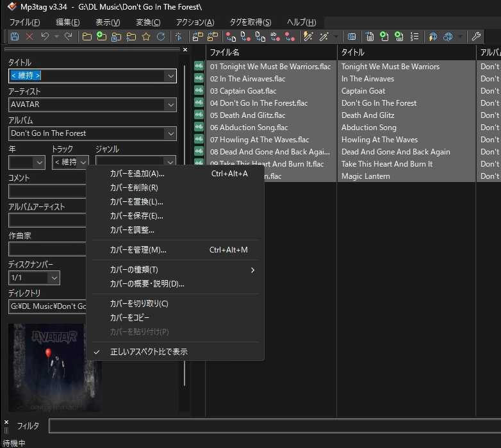Choose カバーを保存(E)... from context menu
Viewport: 501px width, 448px height.
(175, 216)
